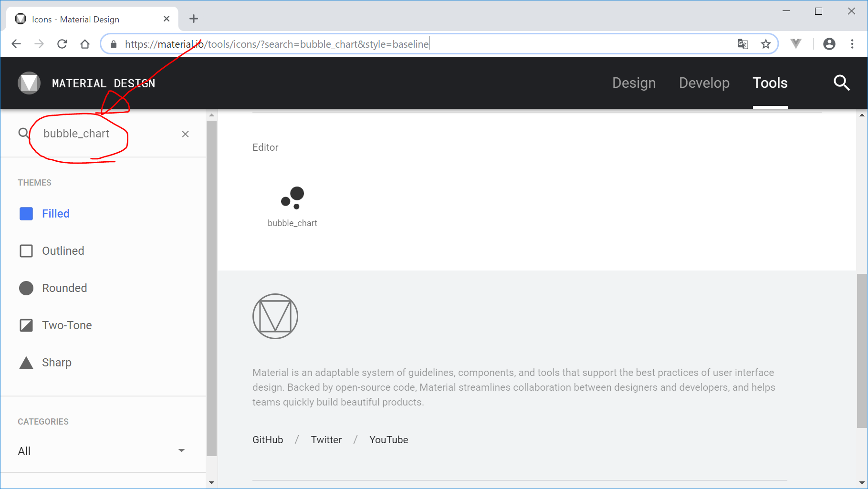Switch to the Develop tab

pyautogui.click(x=704, y=83)
